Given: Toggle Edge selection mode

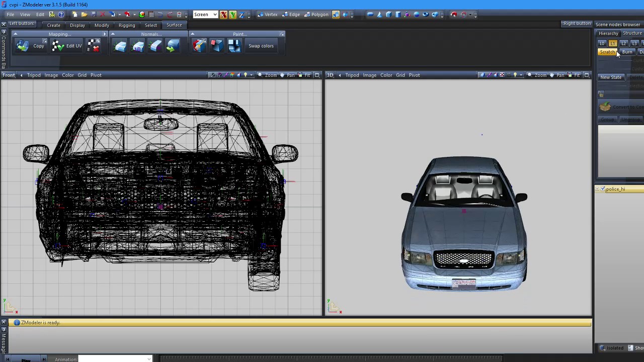Looking at the screenshot, I should [x=291, y=15].
